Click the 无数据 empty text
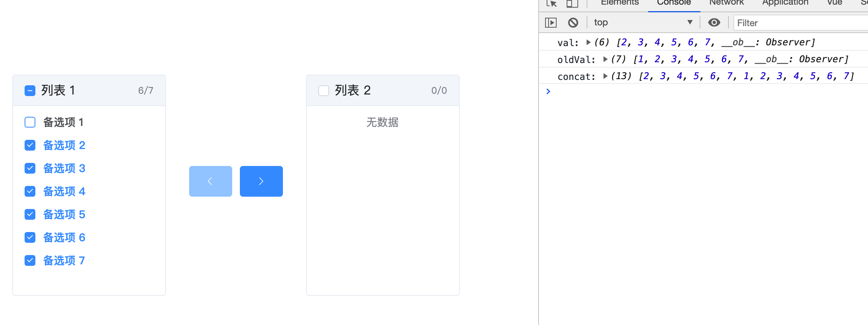 click(382, 122)
